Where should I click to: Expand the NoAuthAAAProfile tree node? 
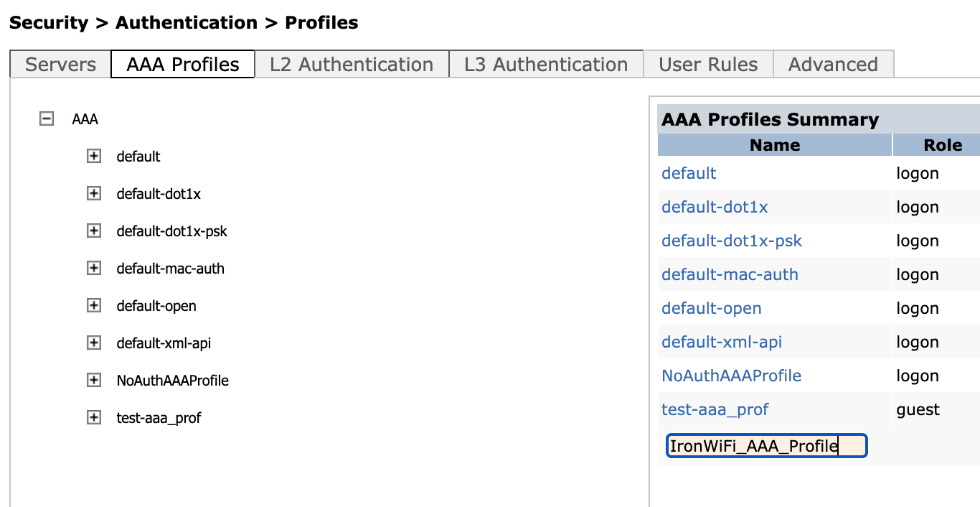click(x=93, y=381)
